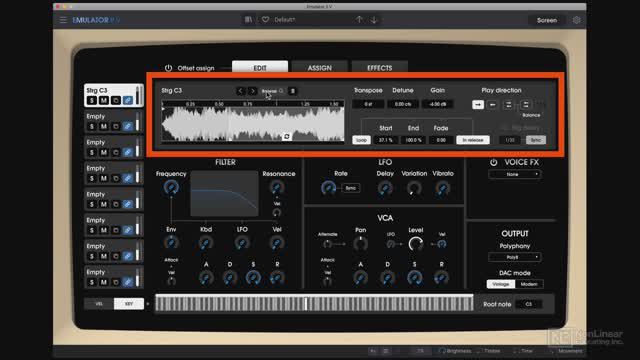This screenshot has width=640, height=360.
Task: Click the Detune value field
Action: 403,104
